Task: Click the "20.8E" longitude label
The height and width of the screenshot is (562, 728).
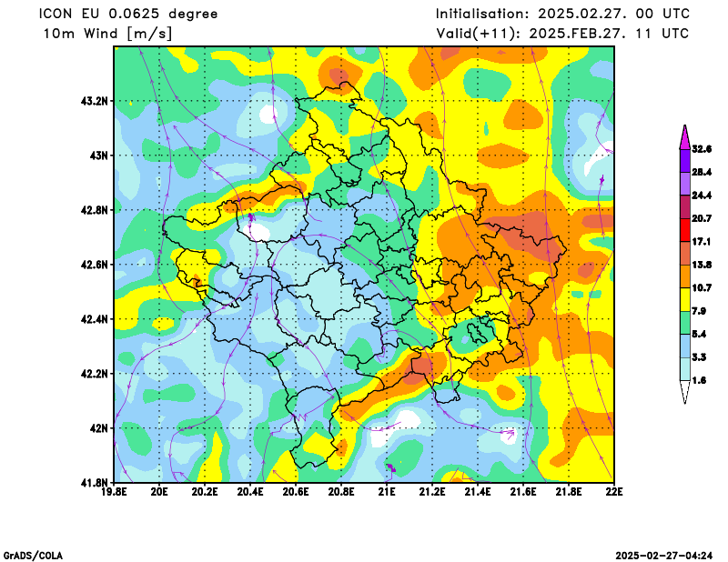Action: (342, 491)
